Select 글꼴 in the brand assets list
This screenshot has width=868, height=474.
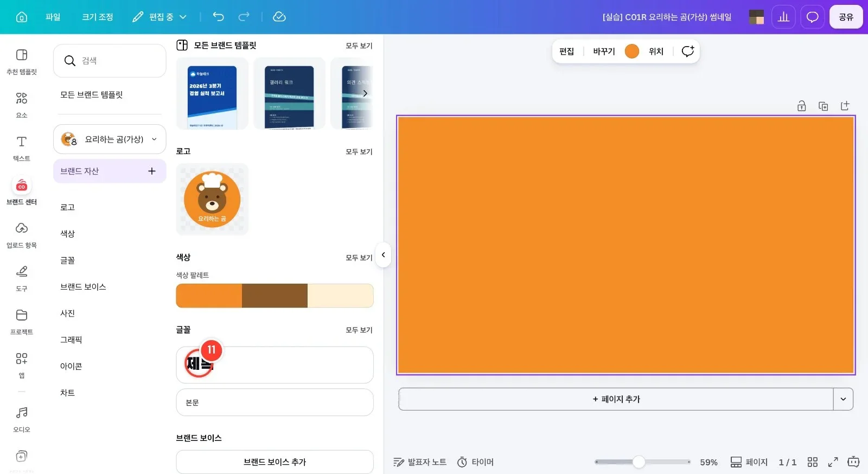(67, 260)
